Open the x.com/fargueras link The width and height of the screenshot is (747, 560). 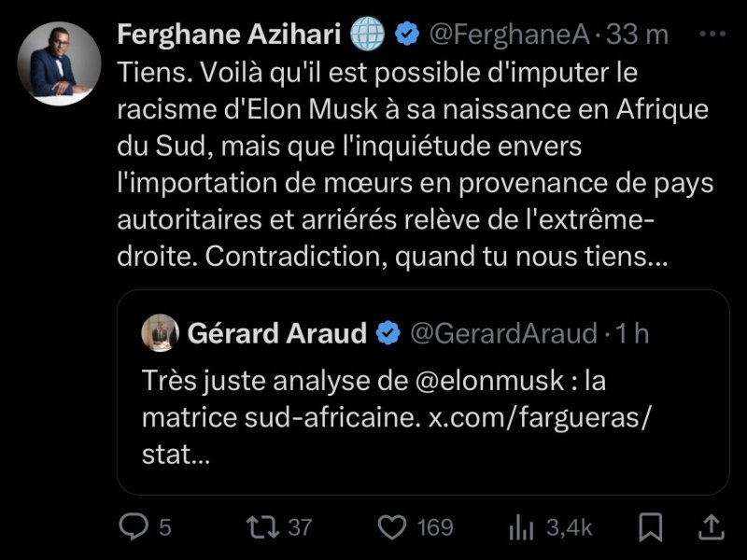tap(538, 418)
